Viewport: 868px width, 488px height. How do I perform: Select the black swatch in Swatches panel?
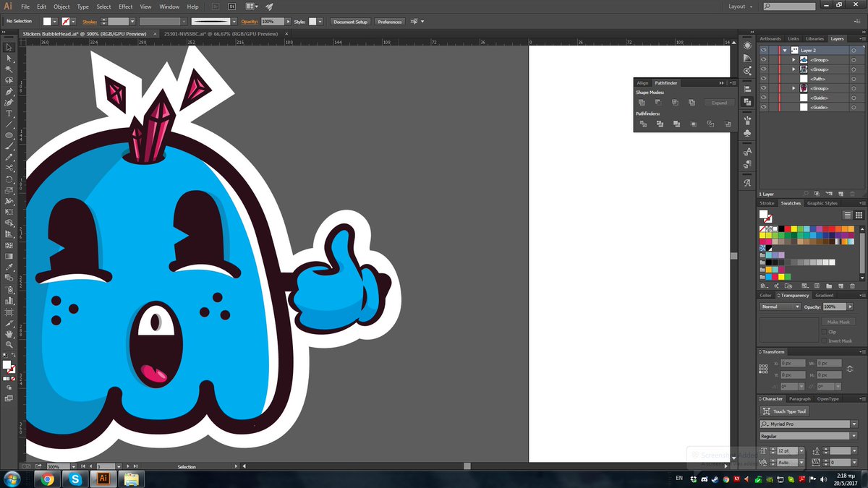[x=781, y=229]
